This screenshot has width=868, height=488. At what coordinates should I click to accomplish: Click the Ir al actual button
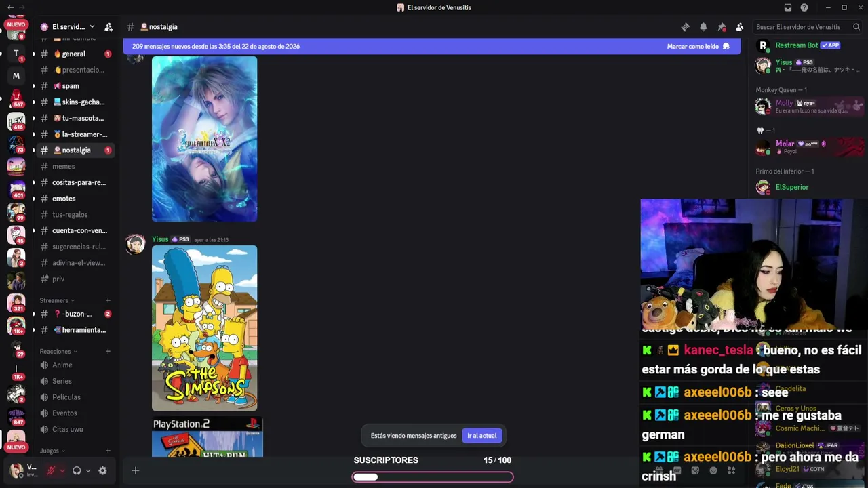481,436
